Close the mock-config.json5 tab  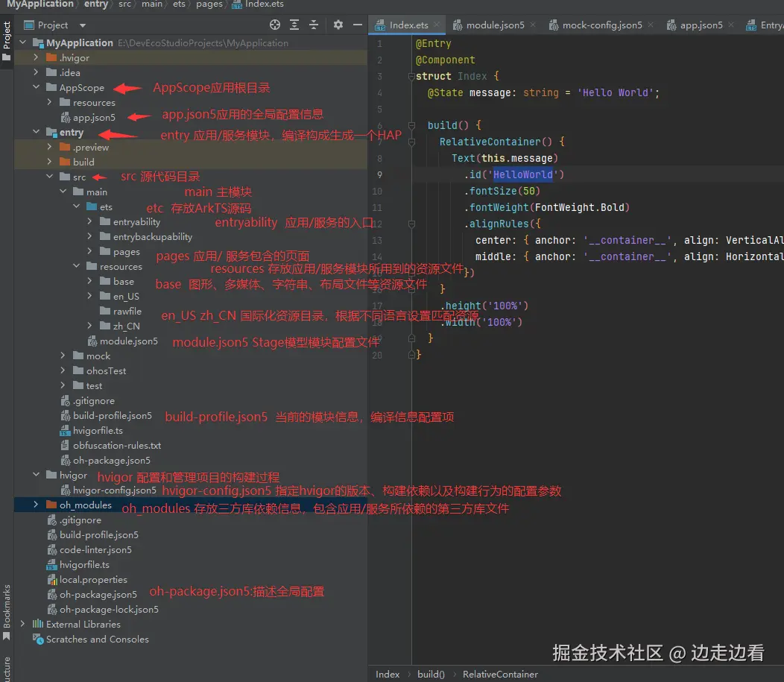651,25
